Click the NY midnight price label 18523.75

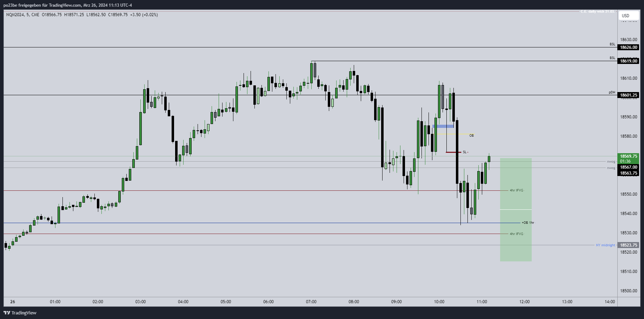coord(629,245)
